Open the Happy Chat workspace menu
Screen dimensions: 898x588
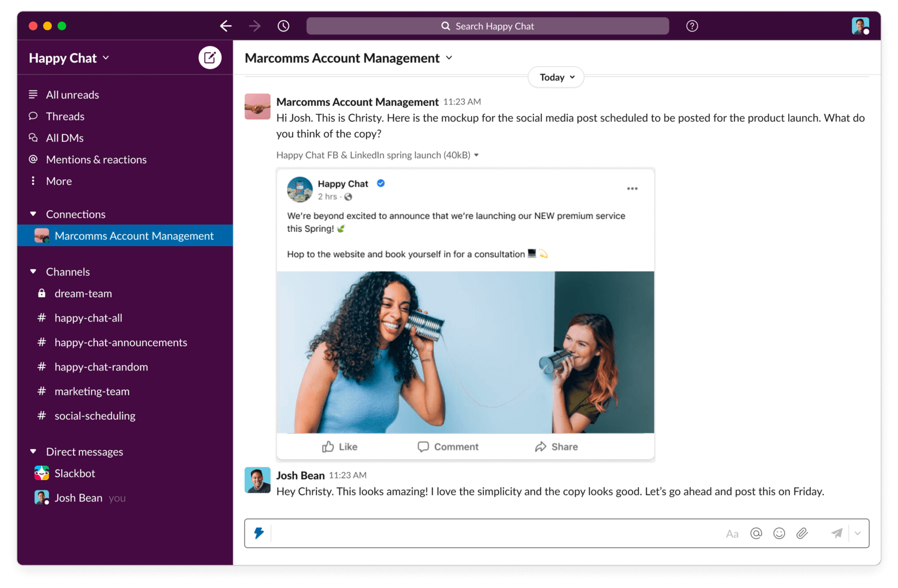click(x=69, y=58)
